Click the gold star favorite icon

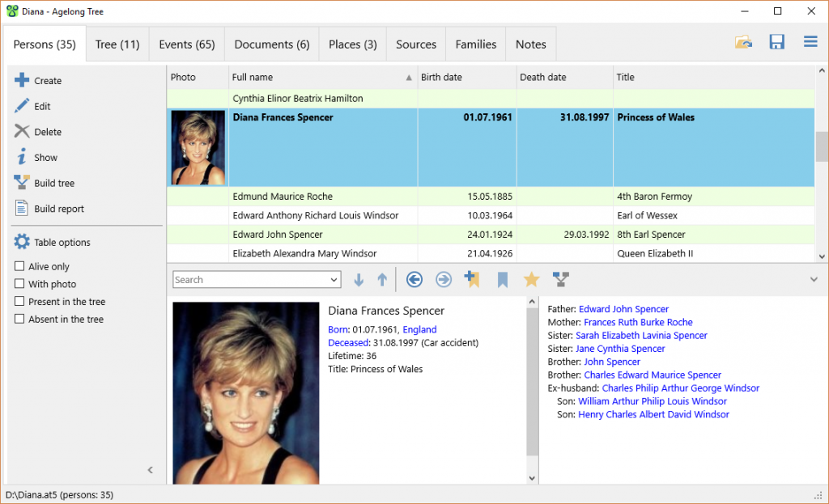click(531, 279)
